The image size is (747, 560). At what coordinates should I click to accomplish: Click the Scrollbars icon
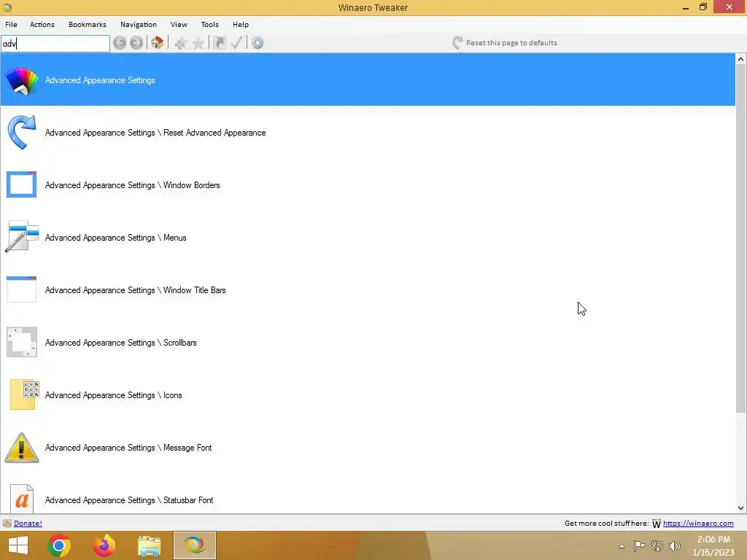[x=21, y=342]
